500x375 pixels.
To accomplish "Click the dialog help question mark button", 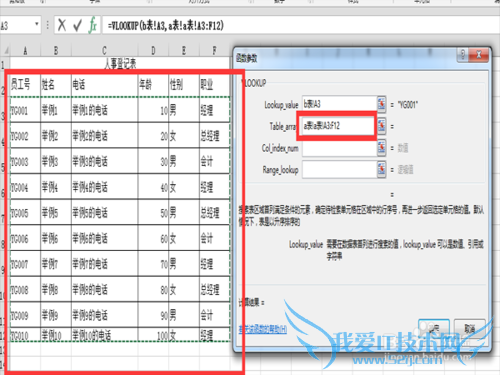I will point(463,55).
